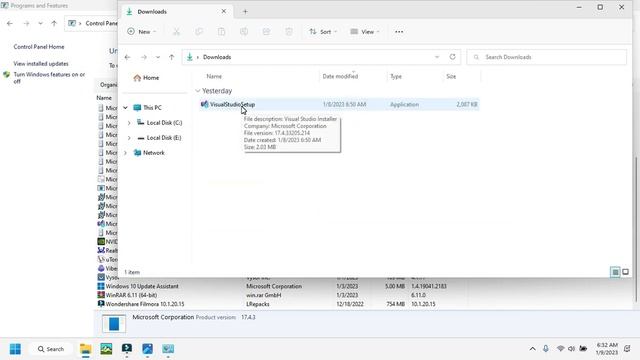Image resolution: width=640 pixels, height=360 pixels.
Task: Click Name column in Programs list
Action: (x=104, y=98)
